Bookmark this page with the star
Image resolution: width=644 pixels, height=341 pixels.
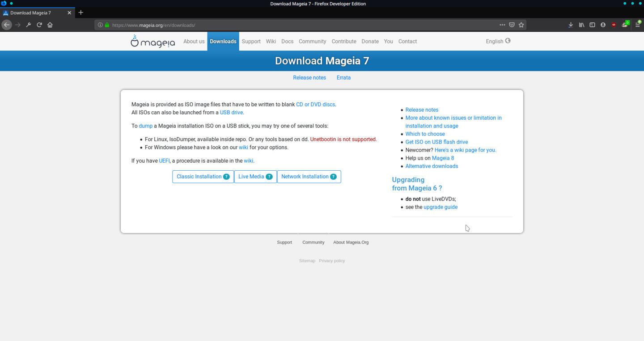click(521, 25)
